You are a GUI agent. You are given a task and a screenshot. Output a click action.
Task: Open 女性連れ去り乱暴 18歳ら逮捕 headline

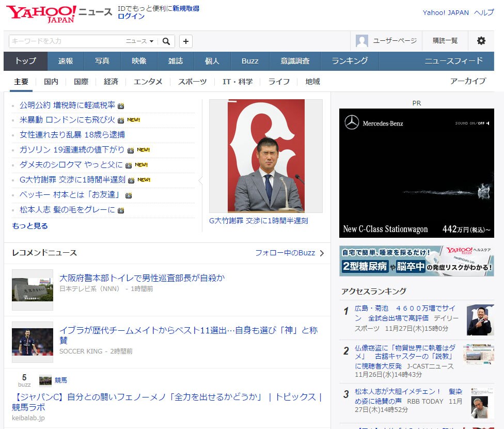72,135
